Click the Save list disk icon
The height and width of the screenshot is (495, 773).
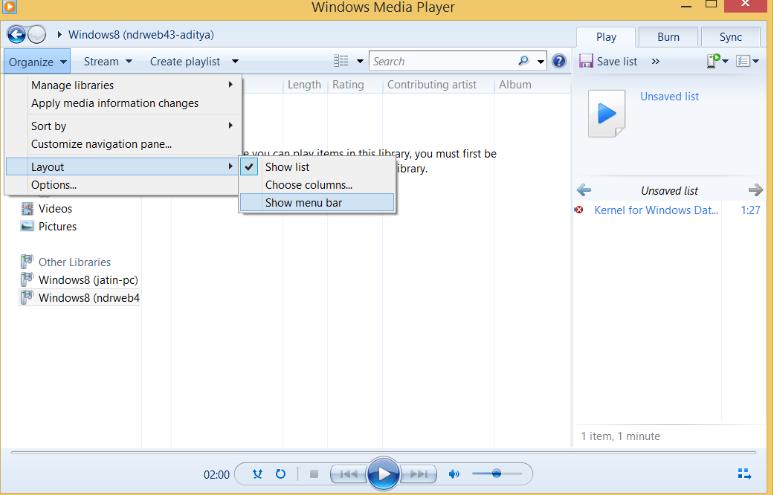pos(586,61)
